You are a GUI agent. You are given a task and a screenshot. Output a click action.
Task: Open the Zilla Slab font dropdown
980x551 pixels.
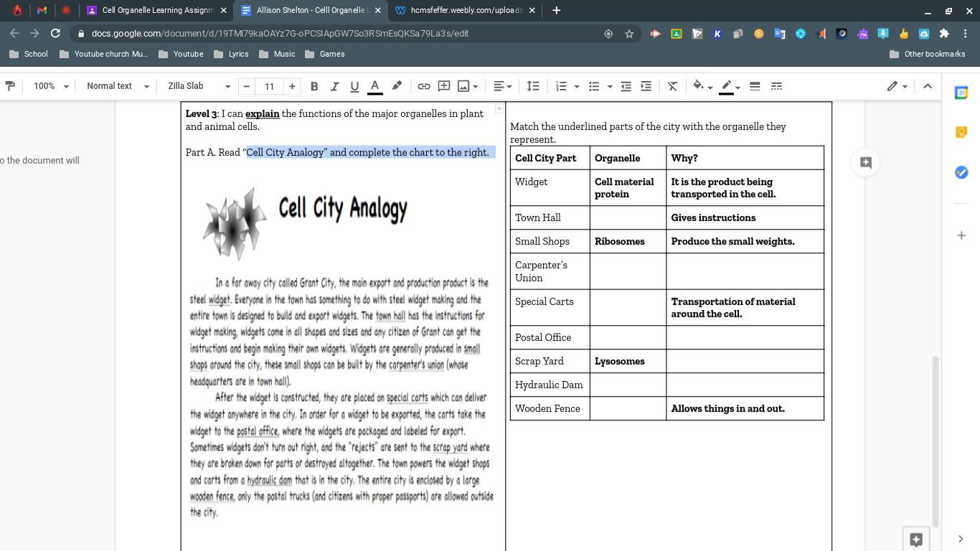pos(199,86)
